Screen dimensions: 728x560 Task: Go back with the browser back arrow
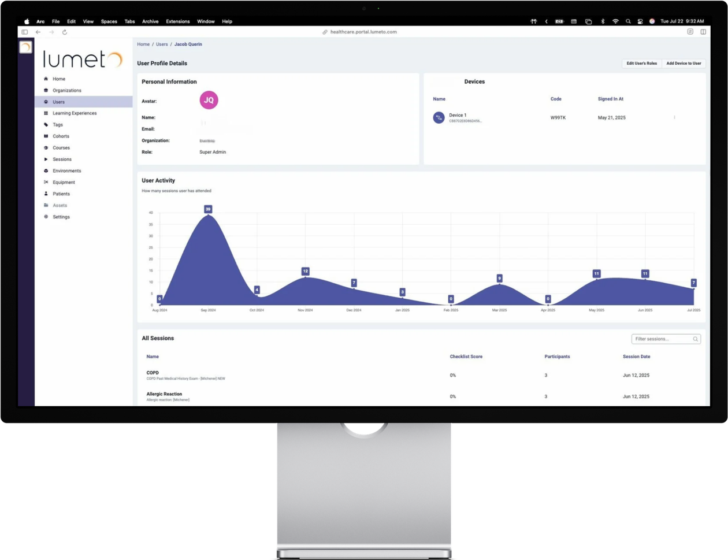(x=38, y=32)
